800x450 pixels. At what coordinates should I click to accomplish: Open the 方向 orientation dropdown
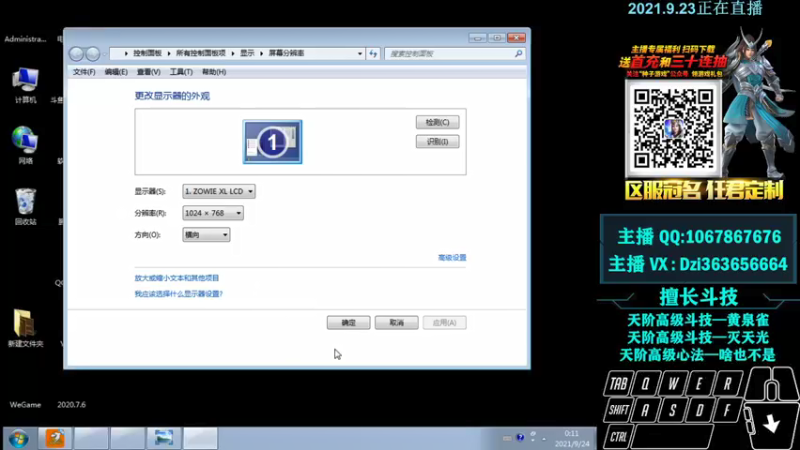(206, 235)
